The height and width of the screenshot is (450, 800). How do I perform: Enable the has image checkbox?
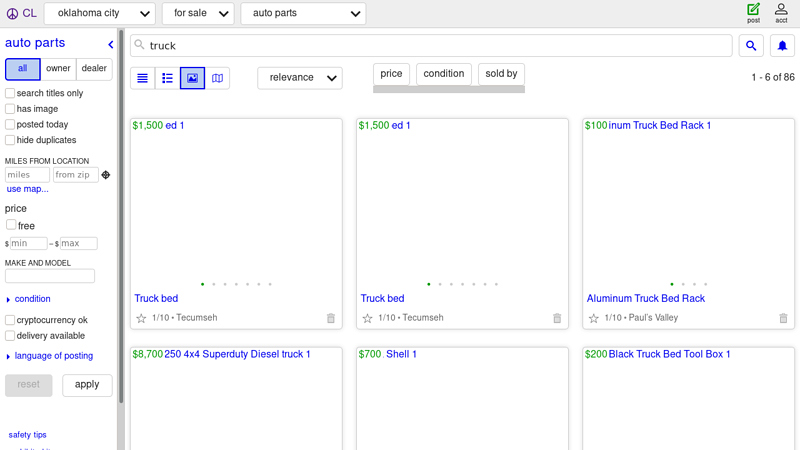(10, 109)
